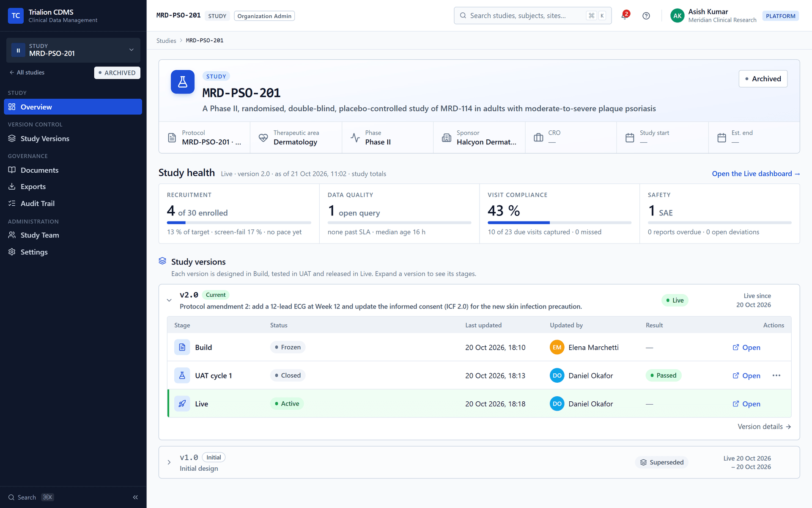Click the study flask icon beside MRD-PSO-201 title
The height and width of the screenshot is (508, 812).
(183, 82)
